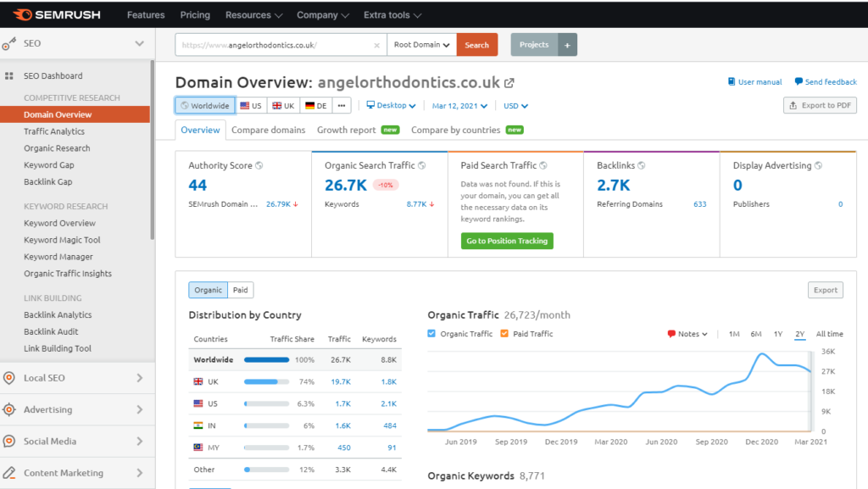Image resolution: width=868 pixels, height=489 pixels.
Task: Click the User manual book icon
Action: point(732,82)
